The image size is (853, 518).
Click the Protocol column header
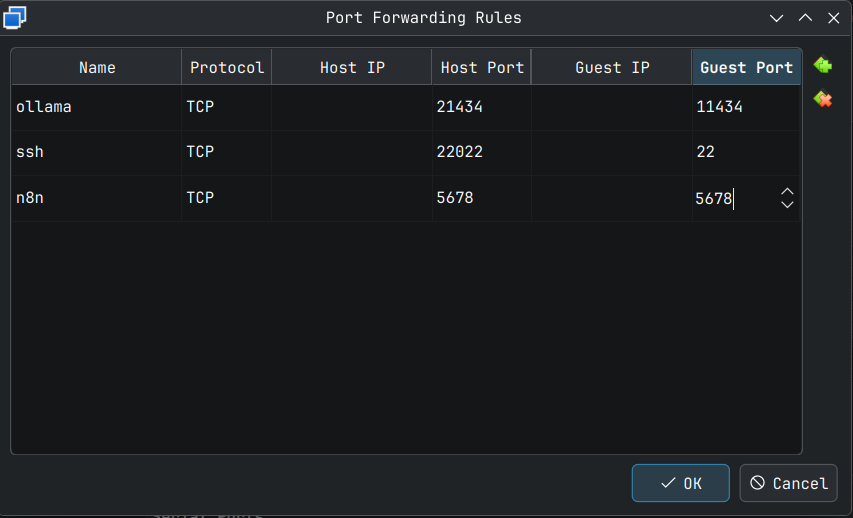pyautogui.click(x=227, y=68)
